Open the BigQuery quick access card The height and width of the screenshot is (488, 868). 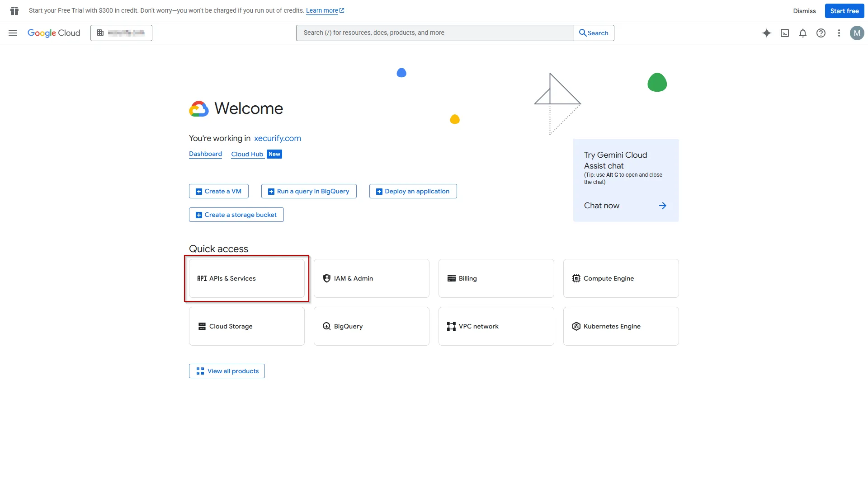[372, 326]
